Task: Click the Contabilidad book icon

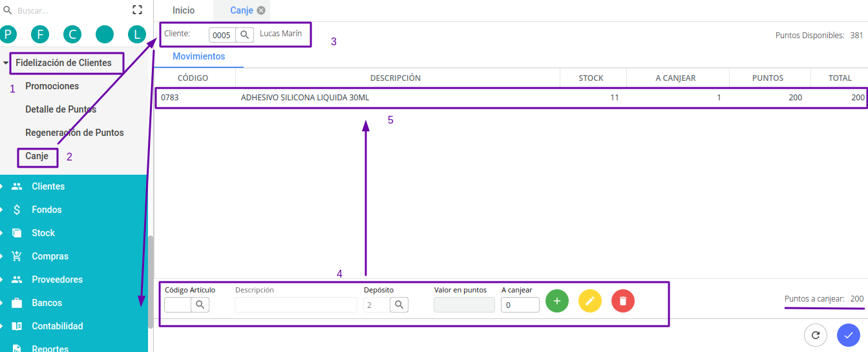Action: [17, 326]
